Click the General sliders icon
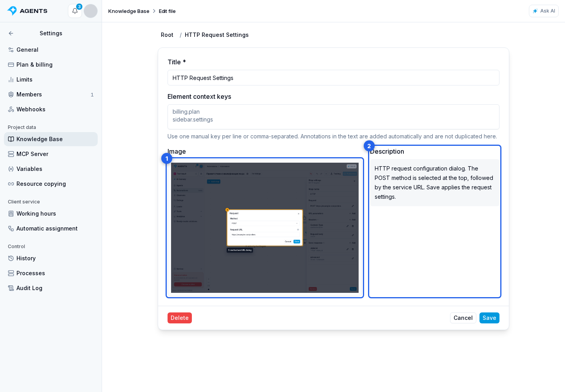The height and width of the screenshot is (392, 565). pos(11,50)
